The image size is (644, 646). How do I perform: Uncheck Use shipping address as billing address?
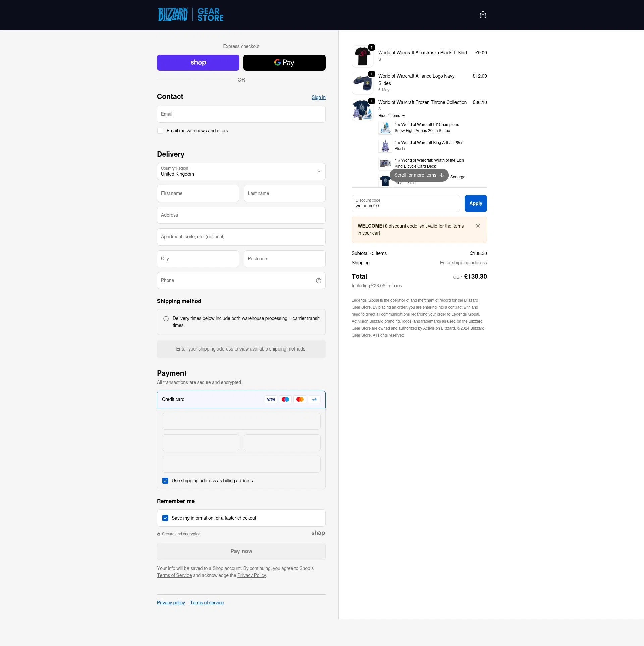click(x=165, y=481)
